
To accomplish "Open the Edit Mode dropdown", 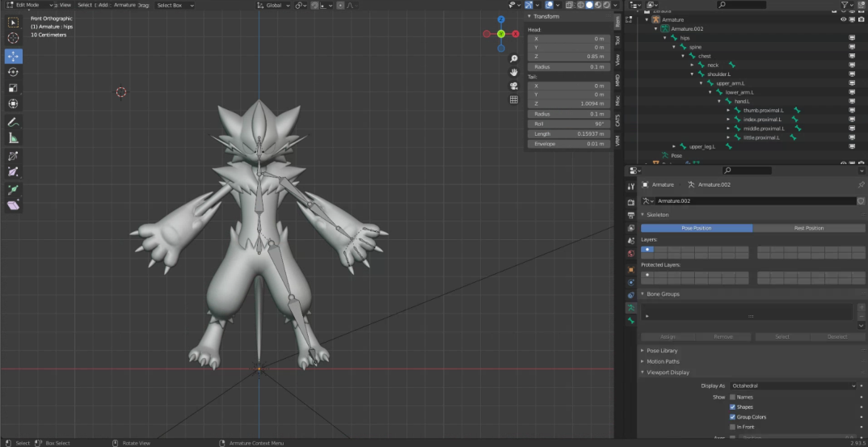I will point(30,5).
